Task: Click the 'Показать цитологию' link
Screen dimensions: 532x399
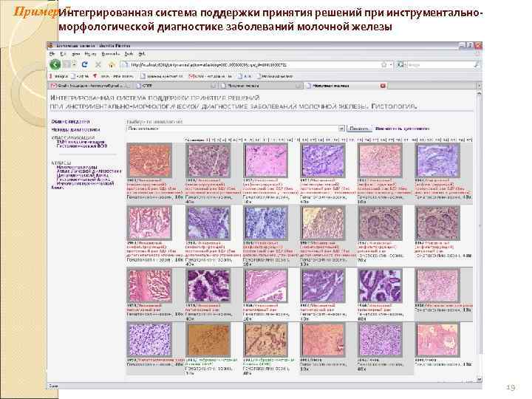Action: click(x=402, y=129)
